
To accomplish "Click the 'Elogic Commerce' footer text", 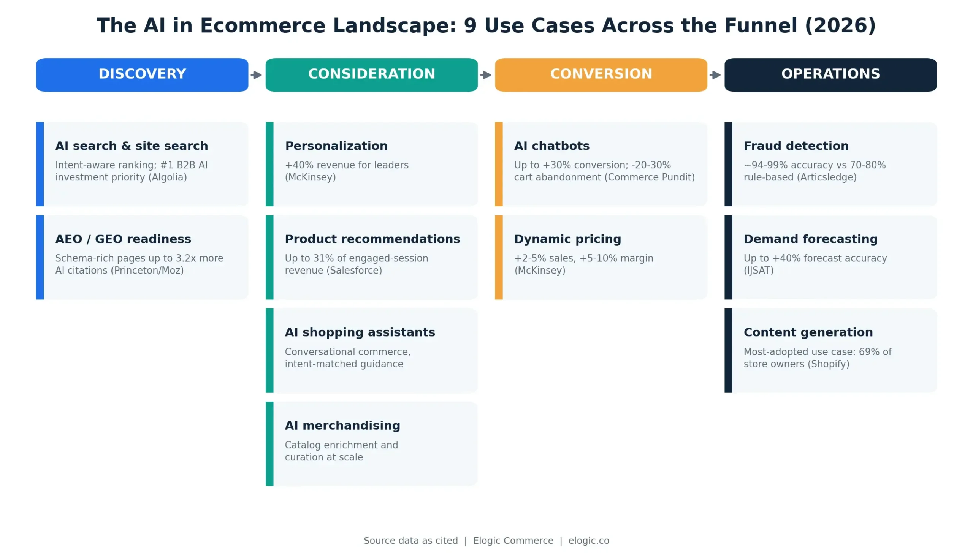I will coord(513,540).
